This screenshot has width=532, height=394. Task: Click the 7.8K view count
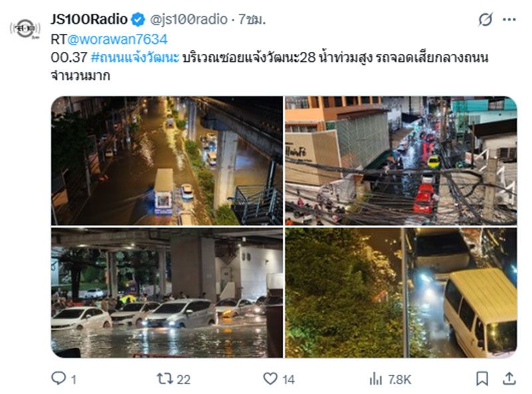[x=400, y=379]
